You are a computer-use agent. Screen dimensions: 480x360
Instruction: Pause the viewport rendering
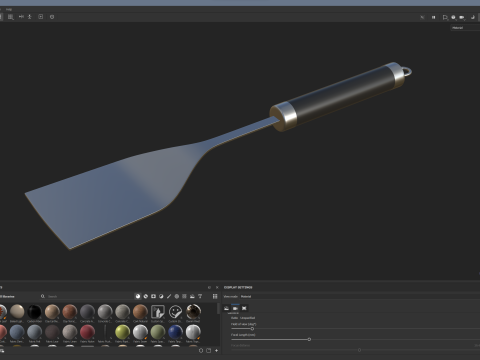433,17
